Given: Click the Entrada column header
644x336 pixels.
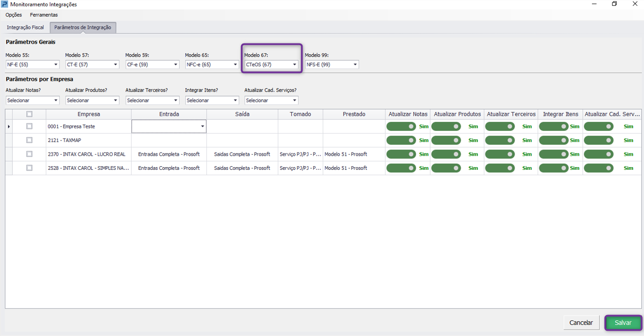Looking at the screenshot, I should [x=169, y=114].
